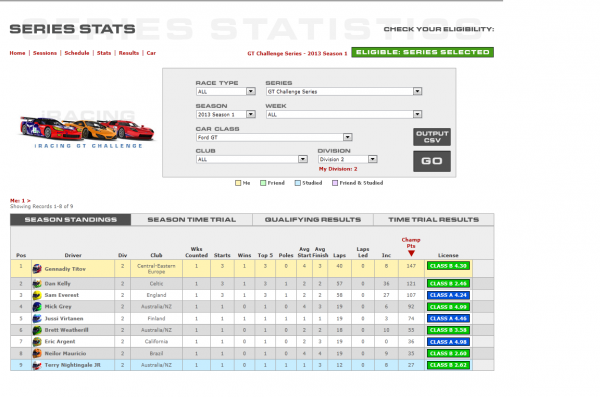Click Sam Everest's yellow helmet icon
Screen dimensions: 600x397
[37, 295]
